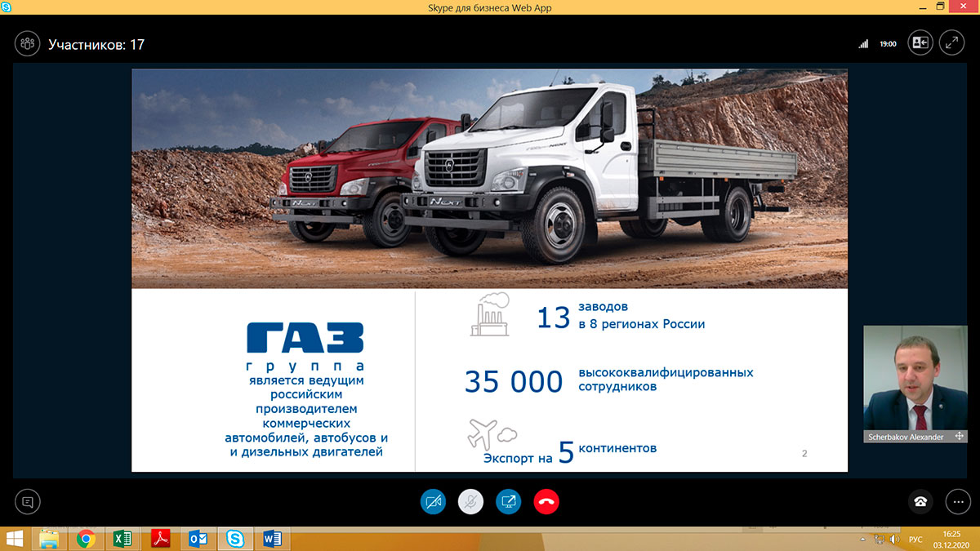Switch to Outlook in the taskbar
Image resolution: width=980 pixels, height=551 pixels.
pyautogui.click(x=198, y=539)
